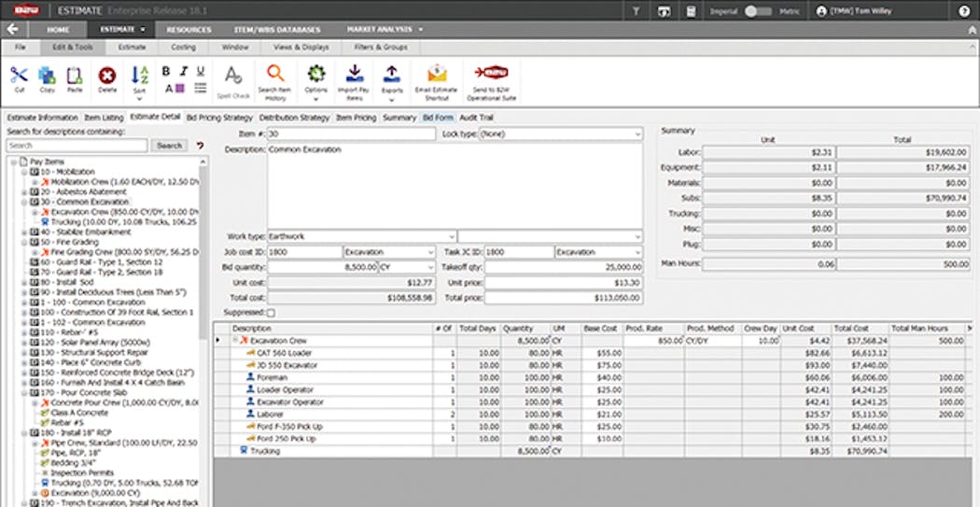Click the screen display icon beside funnel

[663, 11]
